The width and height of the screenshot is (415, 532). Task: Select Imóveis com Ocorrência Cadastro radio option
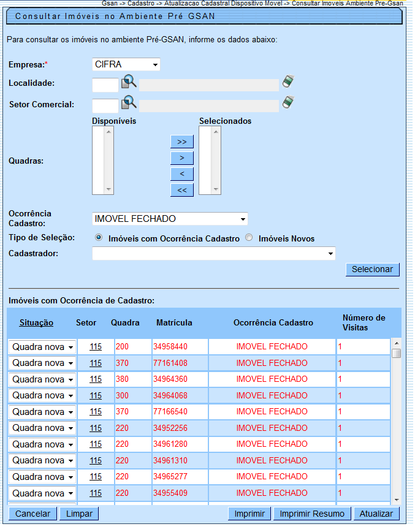(x=99, y=238)
